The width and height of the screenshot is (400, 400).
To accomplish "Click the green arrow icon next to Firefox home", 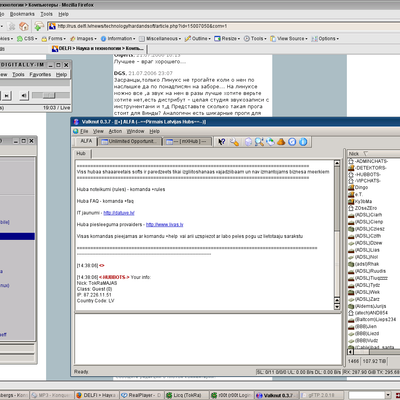I will pos(39,26).
